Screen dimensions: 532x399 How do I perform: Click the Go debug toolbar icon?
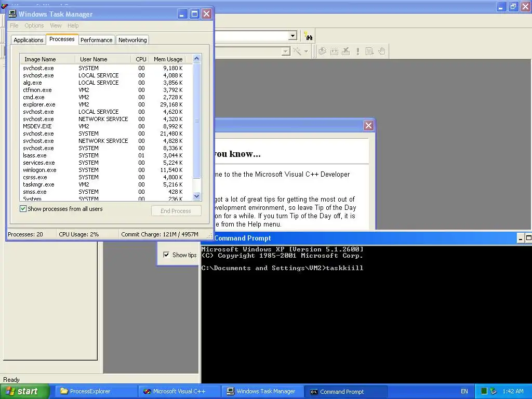[x=369, y=51]
